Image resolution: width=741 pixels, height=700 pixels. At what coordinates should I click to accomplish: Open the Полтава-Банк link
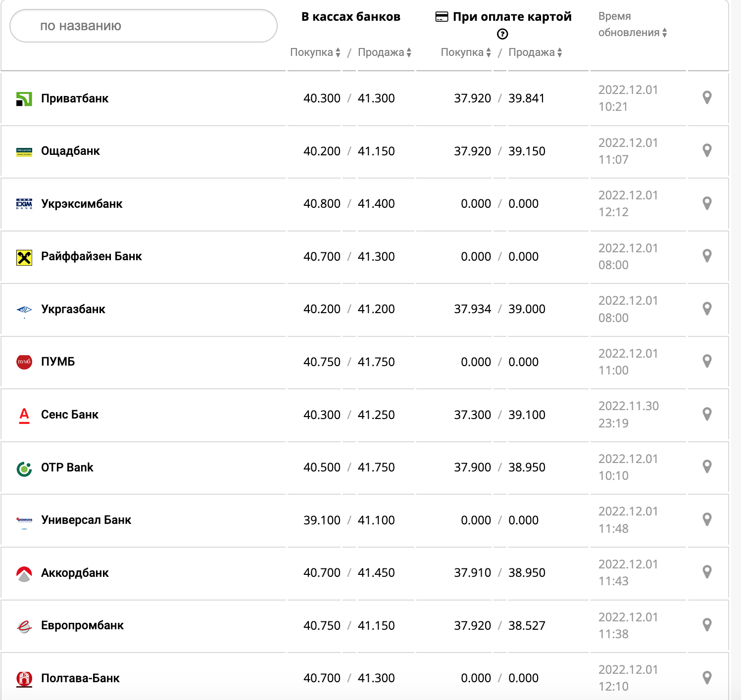click(80, 678)
